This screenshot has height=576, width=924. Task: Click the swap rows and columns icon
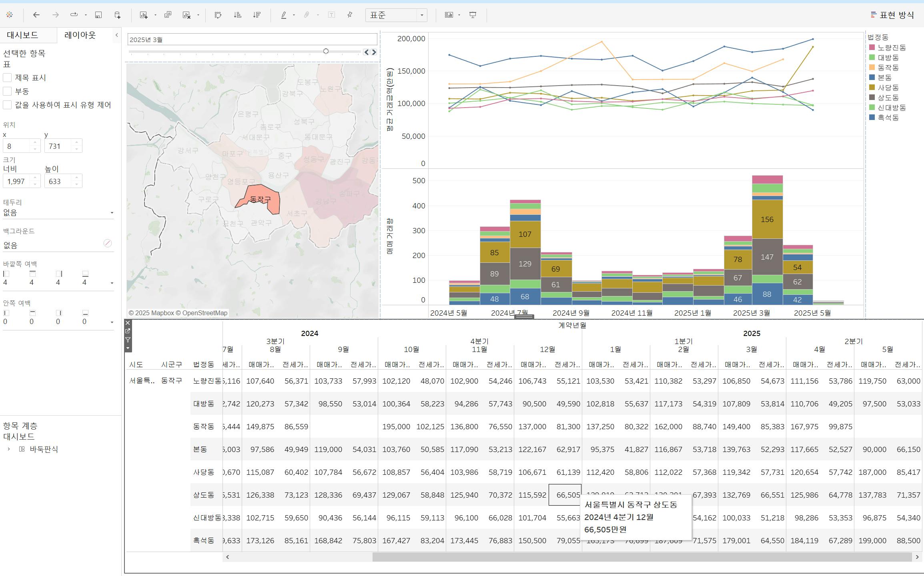click(x=218, y=15)
